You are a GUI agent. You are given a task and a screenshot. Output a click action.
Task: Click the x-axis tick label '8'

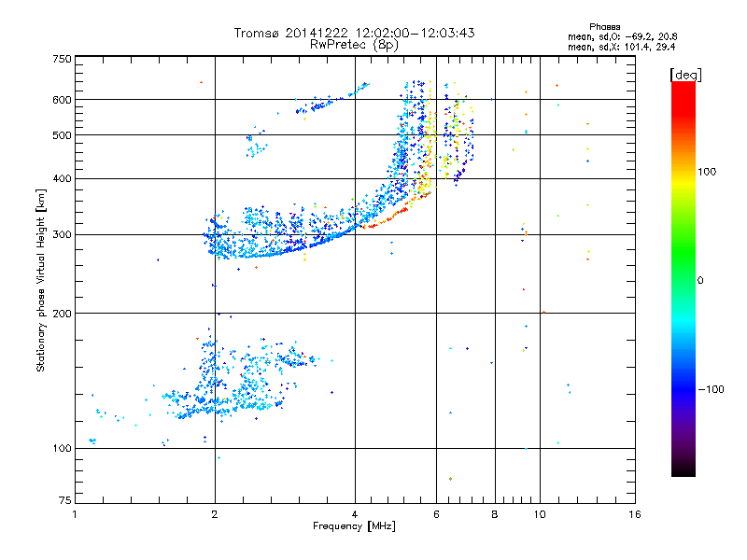[495, 514]
